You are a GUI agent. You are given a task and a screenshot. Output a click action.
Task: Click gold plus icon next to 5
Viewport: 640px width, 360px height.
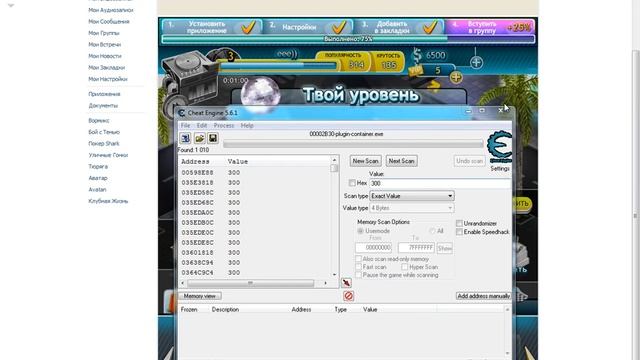[x=456, y=77]
